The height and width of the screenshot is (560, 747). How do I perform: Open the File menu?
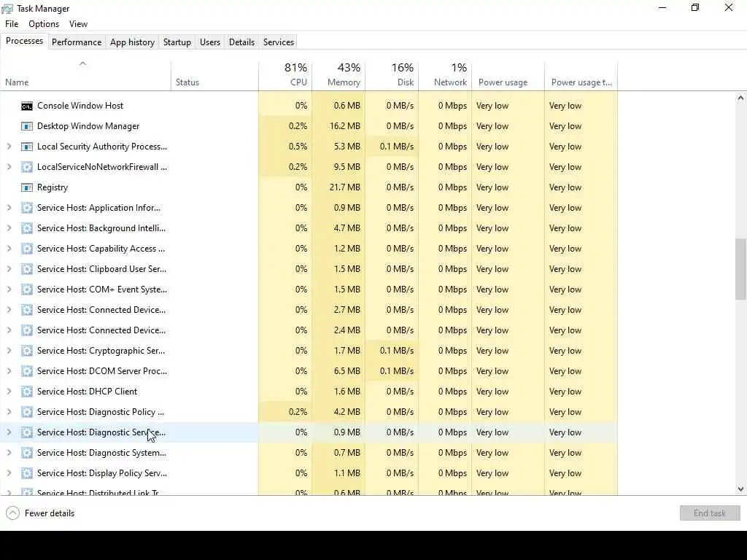(x=12, y=24)
